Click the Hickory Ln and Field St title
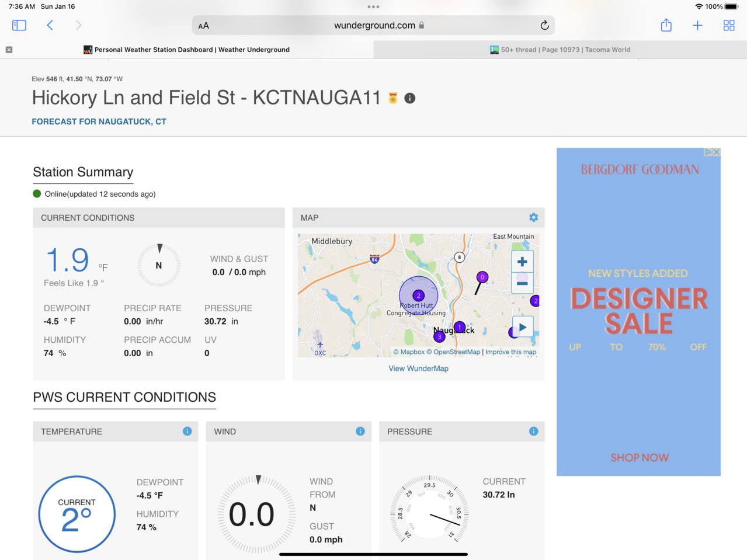The width and height of the screenshot is (747, 560). (206, 98)
